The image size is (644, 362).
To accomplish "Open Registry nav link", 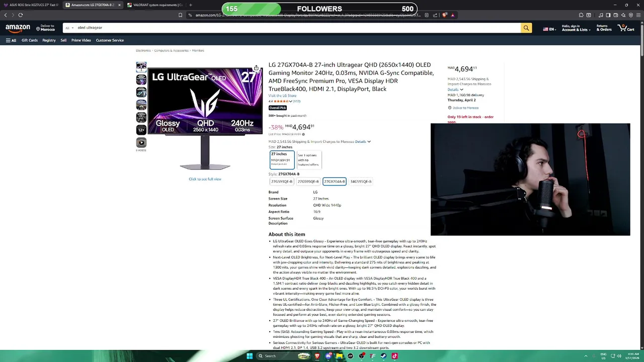I will (x=49, y=40).
